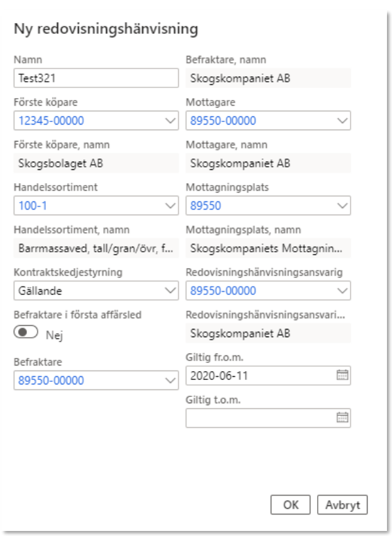
Task: Select the Handelssortiment, namn Barrmassaved field
Action: [x=96, y=248]
